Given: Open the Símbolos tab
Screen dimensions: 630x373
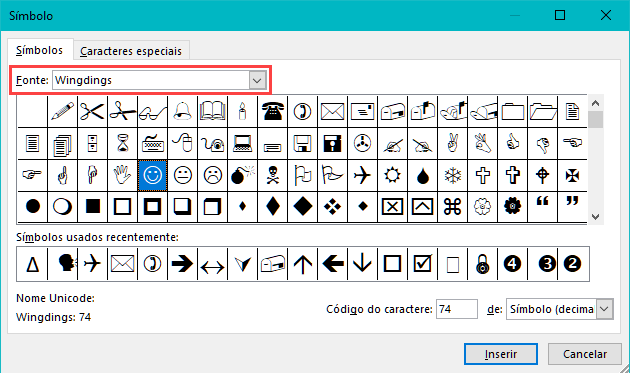Looking at the screenshot, I should pos(39,50).
